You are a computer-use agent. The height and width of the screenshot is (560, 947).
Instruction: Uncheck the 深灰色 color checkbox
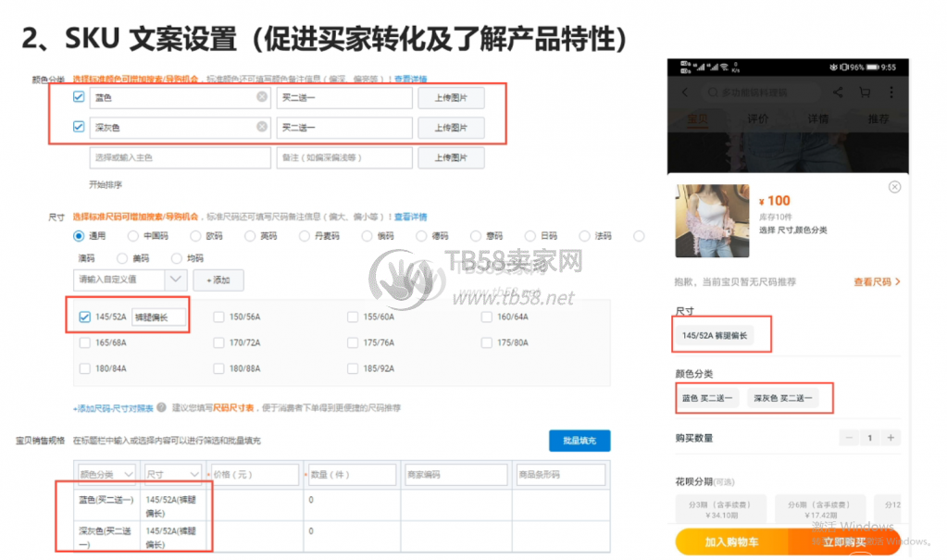point(79,126)
